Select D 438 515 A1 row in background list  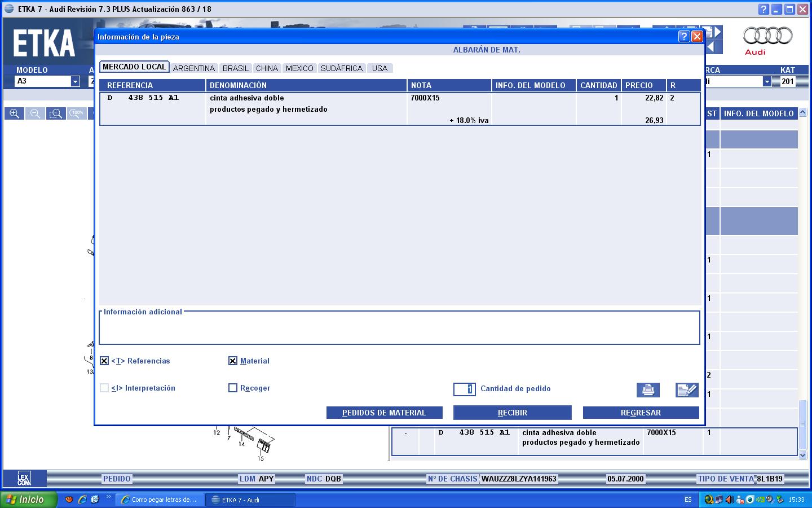click(595, 441)
